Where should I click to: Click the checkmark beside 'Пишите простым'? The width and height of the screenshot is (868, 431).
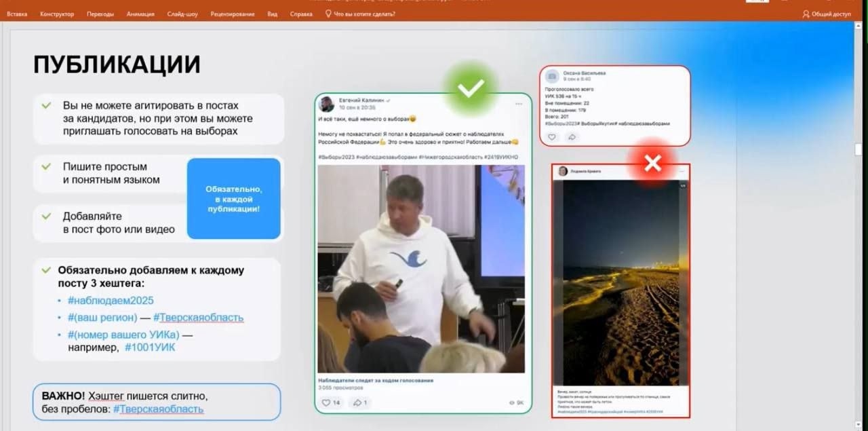coord(46,166)
